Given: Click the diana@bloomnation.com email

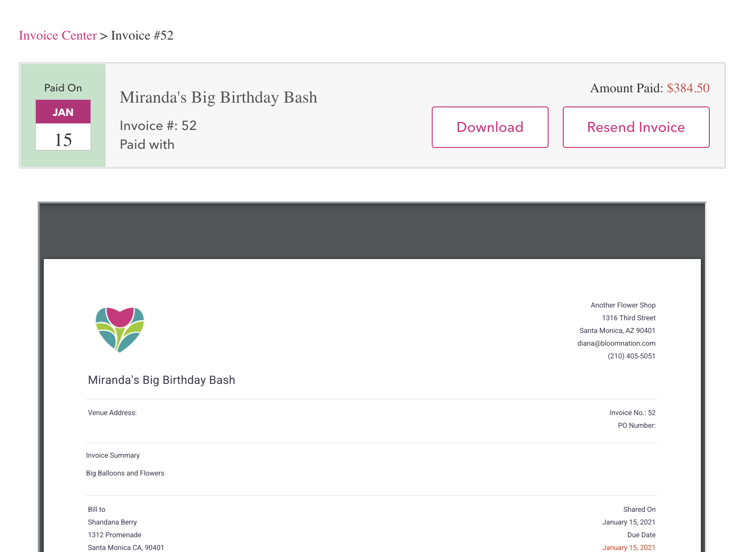Looking at the screenshot, I should tap(616, 343).
